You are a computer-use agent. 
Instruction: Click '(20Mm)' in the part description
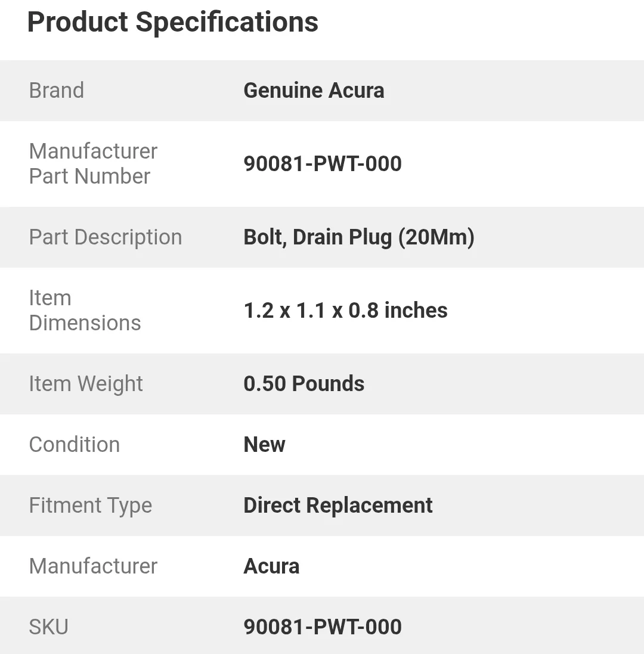point(436,237)
